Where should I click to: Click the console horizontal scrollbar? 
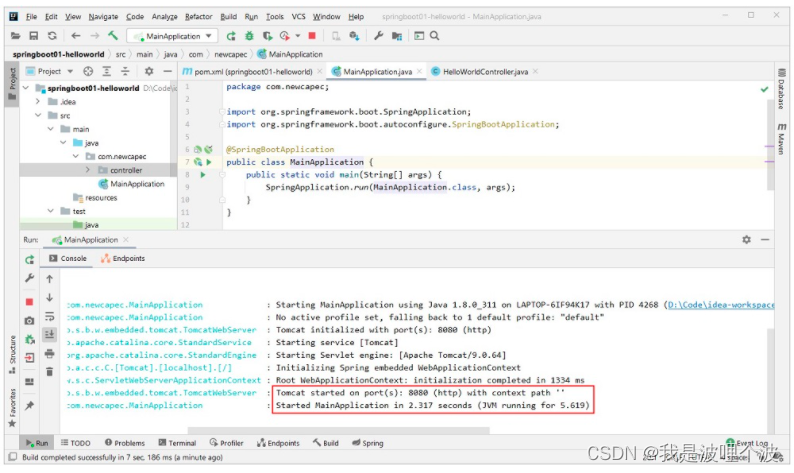point(338,431)
